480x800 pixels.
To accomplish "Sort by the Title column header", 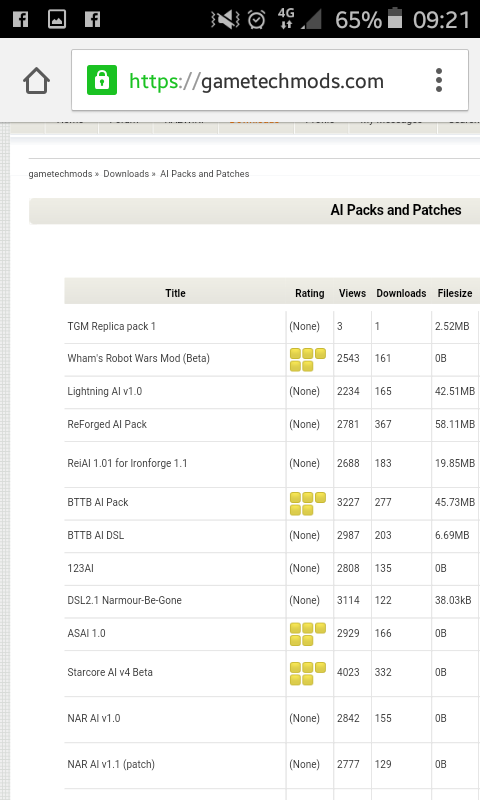I will pyautogui.click(x=175, y=293).
